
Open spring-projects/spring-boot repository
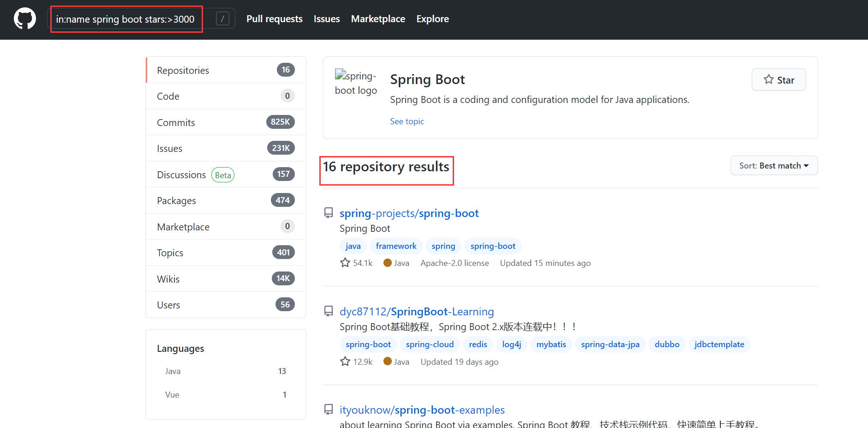pyautogui.click(x=409, y=213)
